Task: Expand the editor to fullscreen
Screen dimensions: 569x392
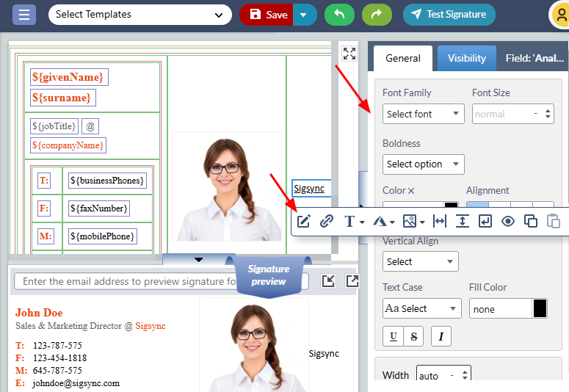Action: (349, 54)
